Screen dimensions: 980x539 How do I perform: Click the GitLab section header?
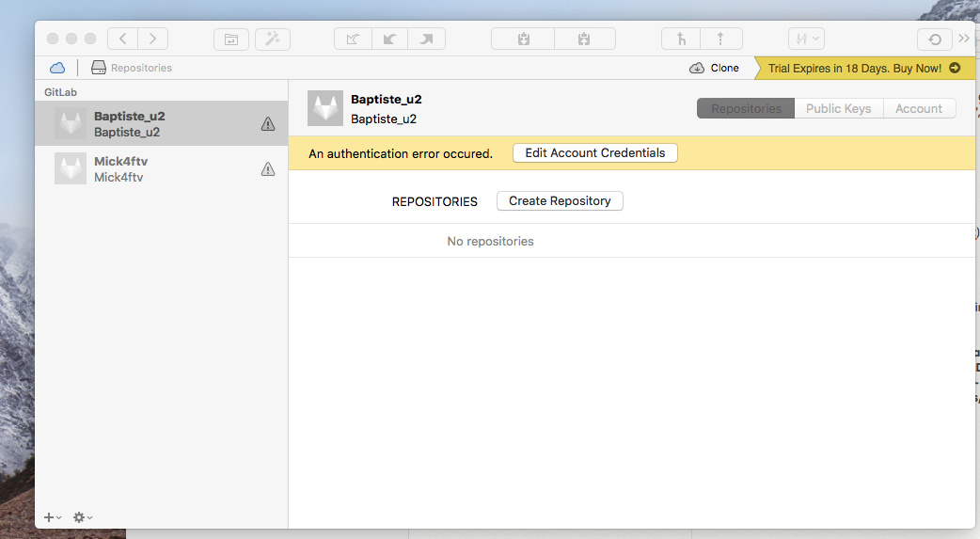point(60,92)
